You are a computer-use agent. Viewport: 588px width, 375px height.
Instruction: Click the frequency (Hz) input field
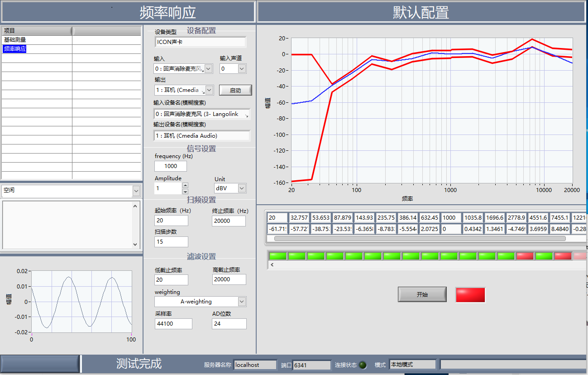coord(171,166)
